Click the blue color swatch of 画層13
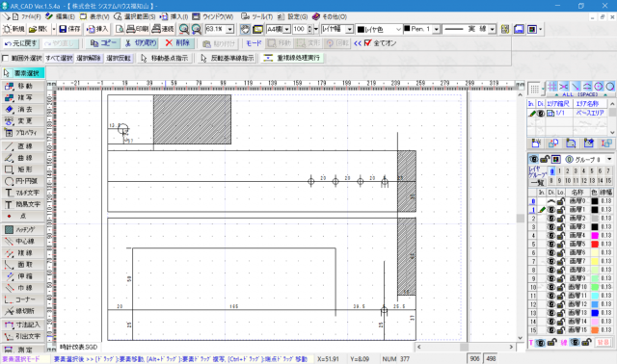 [x=595, y=313]
